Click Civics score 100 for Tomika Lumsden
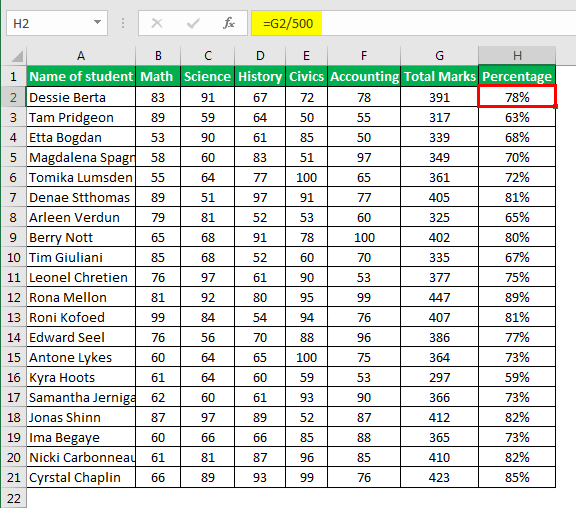Viewport: 576px width, 508px height. click(306, 177)
